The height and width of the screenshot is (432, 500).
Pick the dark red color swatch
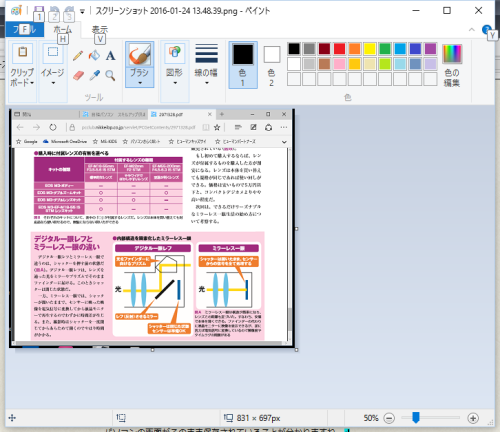click(324, 49)
